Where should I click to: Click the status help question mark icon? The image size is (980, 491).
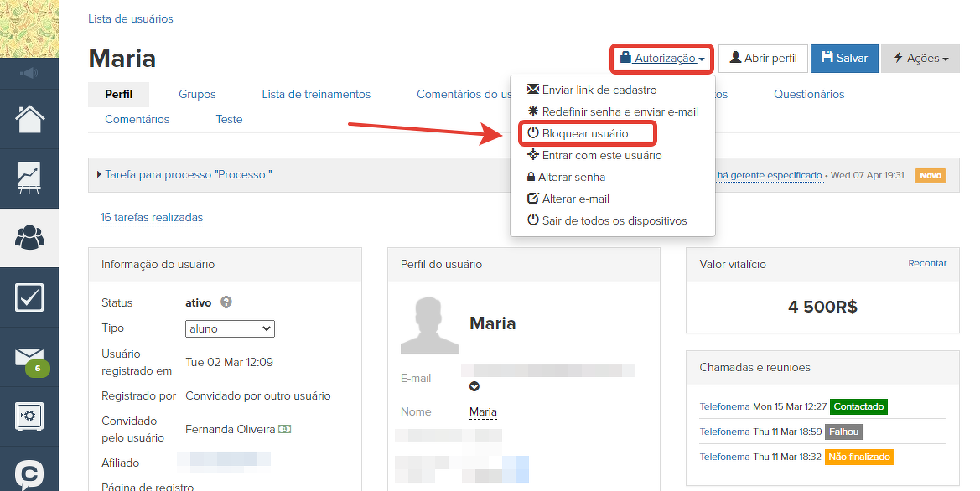[226, 302]
